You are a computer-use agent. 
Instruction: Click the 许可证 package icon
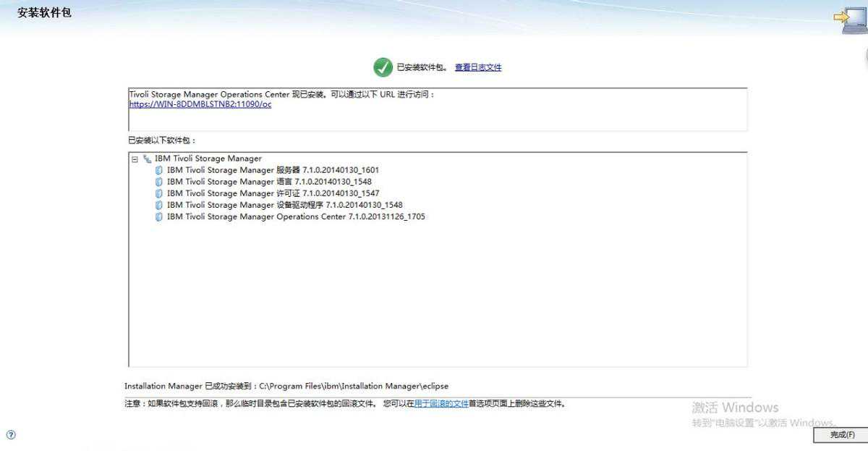coord(159,193)
